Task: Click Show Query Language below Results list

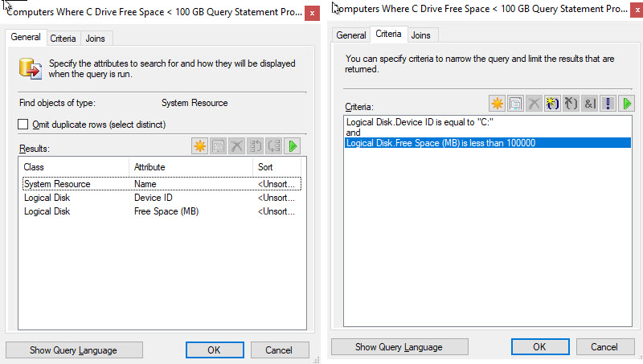Action: 73,350
